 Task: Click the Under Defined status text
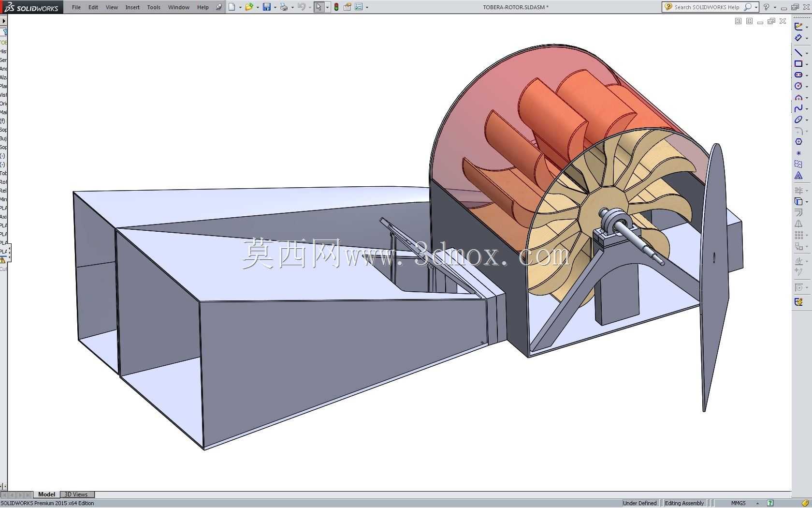pos(639,503)
